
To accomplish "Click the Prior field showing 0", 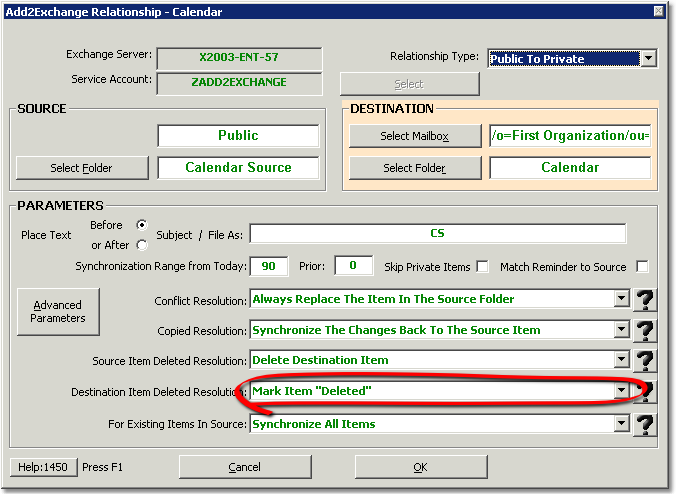I will coord(353,265).
